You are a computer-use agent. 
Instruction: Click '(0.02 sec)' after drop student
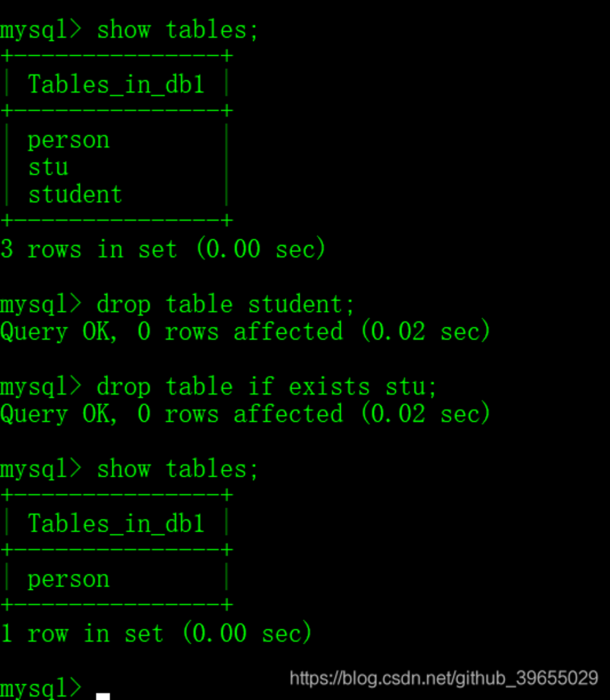point(425,332)
